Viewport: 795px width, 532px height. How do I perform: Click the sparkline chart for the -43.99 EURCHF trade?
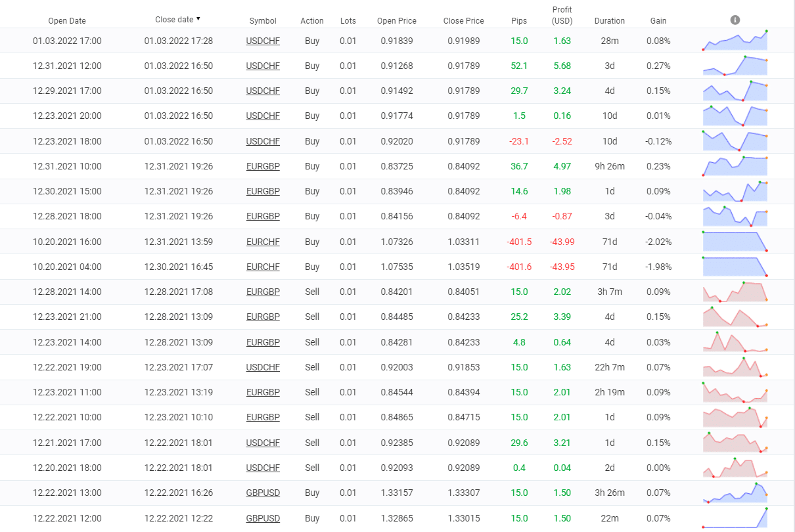735,242
